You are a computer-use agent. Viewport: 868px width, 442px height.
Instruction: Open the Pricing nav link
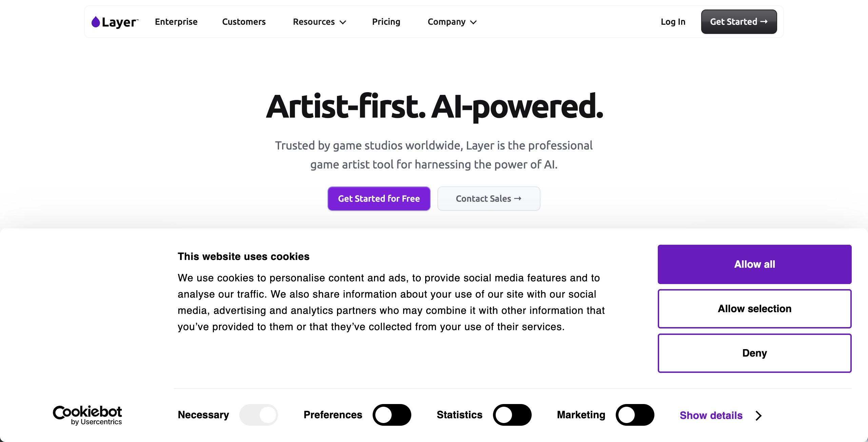pyautogui.click(x=386, y=22)
